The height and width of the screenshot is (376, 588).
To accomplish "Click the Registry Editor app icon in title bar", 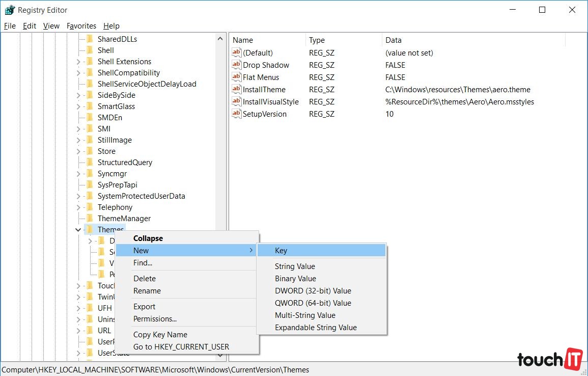I will (9, 10).
